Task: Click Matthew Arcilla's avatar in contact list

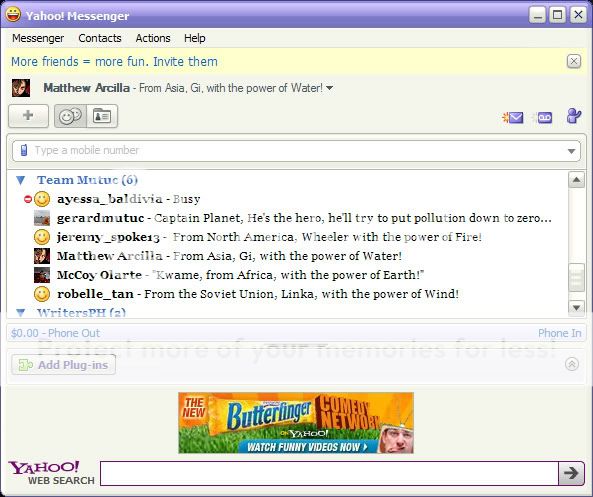Action: click(42, 256)
